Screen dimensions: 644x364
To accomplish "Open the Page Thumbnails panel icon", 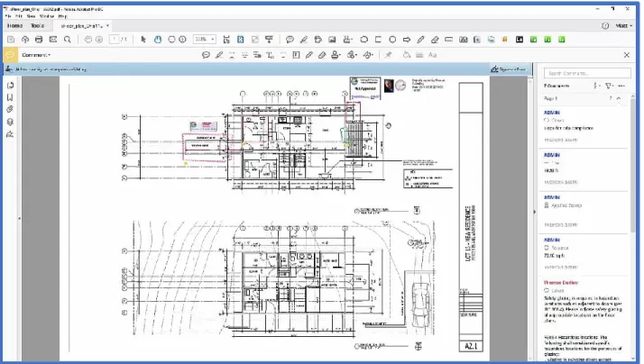I will [x=10, y=86].
